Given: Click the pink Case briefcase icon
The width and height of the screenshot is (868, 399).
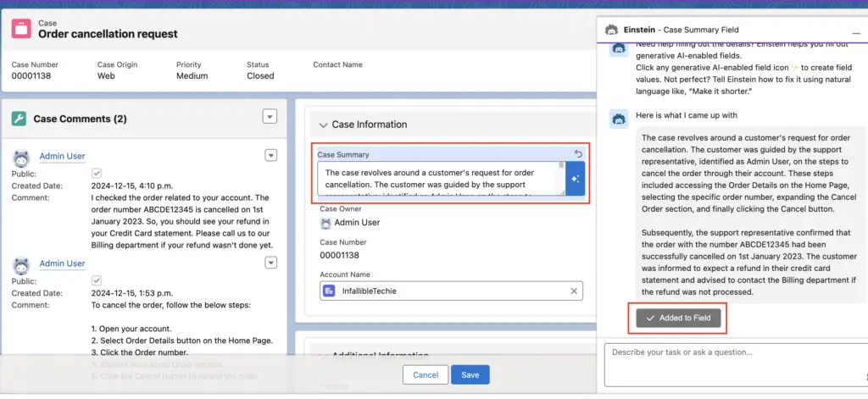Looking at the screenshot, I should [21, 28].
